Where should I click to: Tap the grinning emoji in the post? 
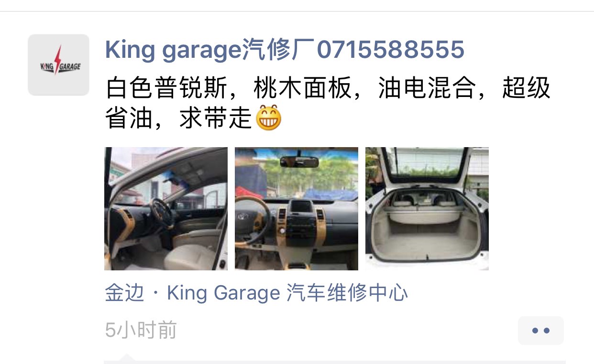[x=269, y=118]
